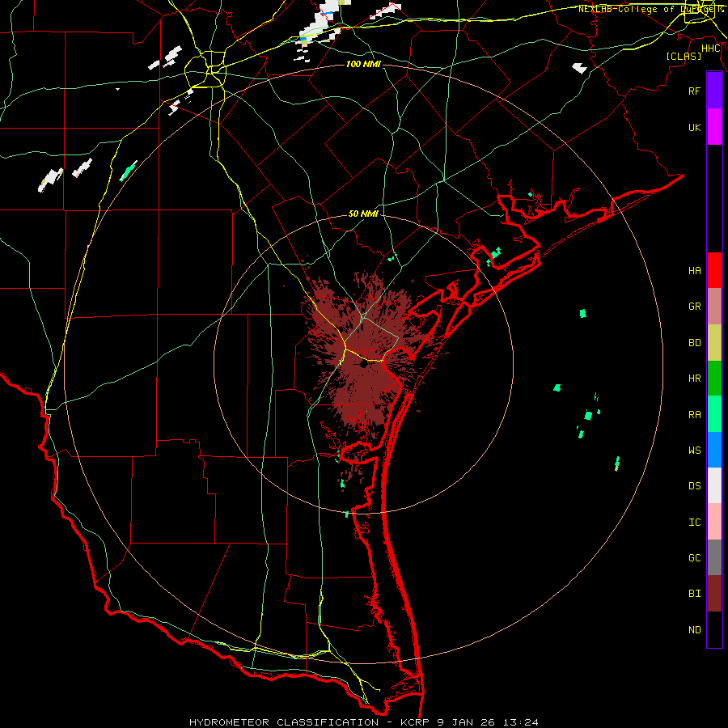
Task: Pick the RA light green legend swatch
Action: click(714, 414)
